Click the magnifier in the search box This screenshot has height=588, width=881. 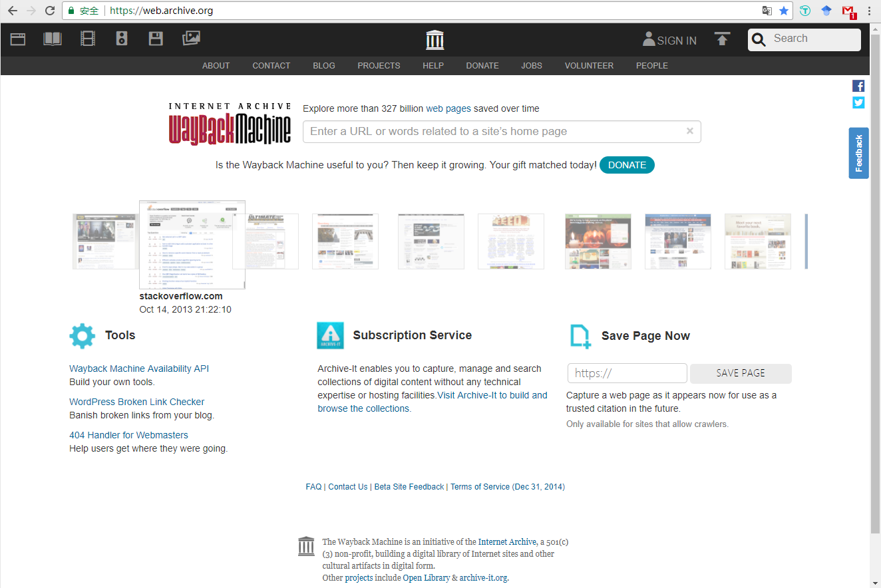tap(759, 41)
